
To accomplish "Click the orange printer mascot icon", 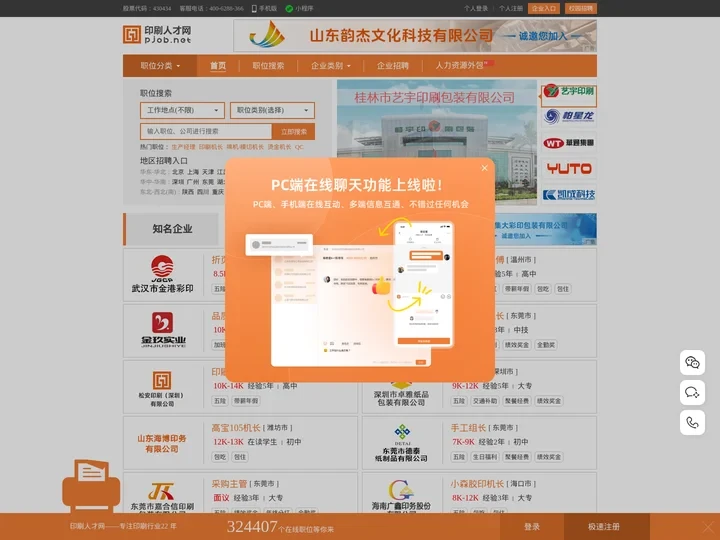I will [91, 486].
